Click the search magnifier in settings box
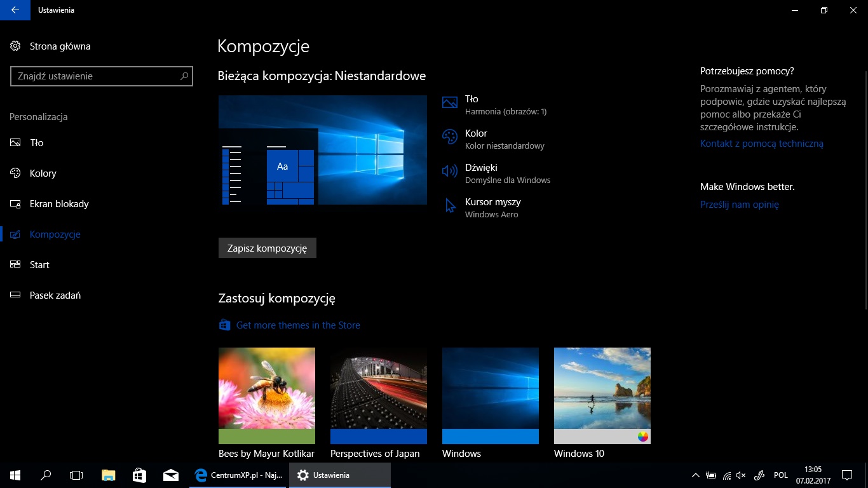This screenshot has width=868, height=488. pos(184,76)
